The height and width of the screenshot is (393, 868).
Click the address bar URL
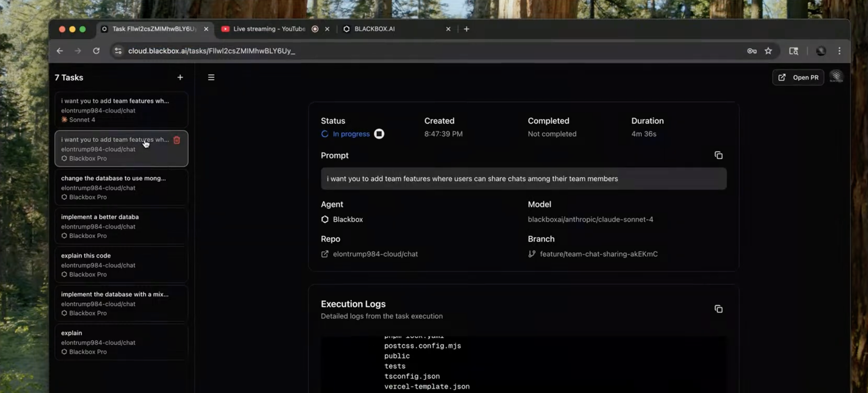point(211,51)
